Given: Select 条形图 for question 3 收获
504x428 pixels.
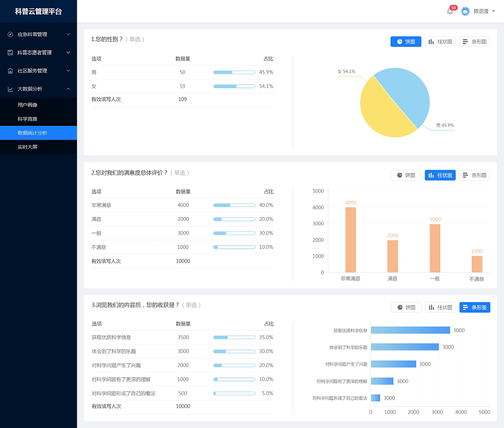Looking at the screenshot, I should [474, 308].
